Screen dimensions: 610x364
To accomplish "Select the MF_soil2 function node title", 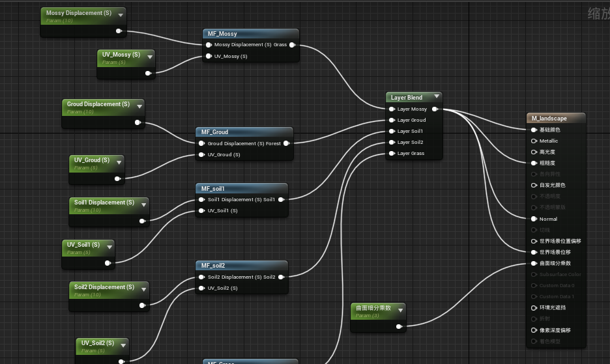I will [213, 266].
